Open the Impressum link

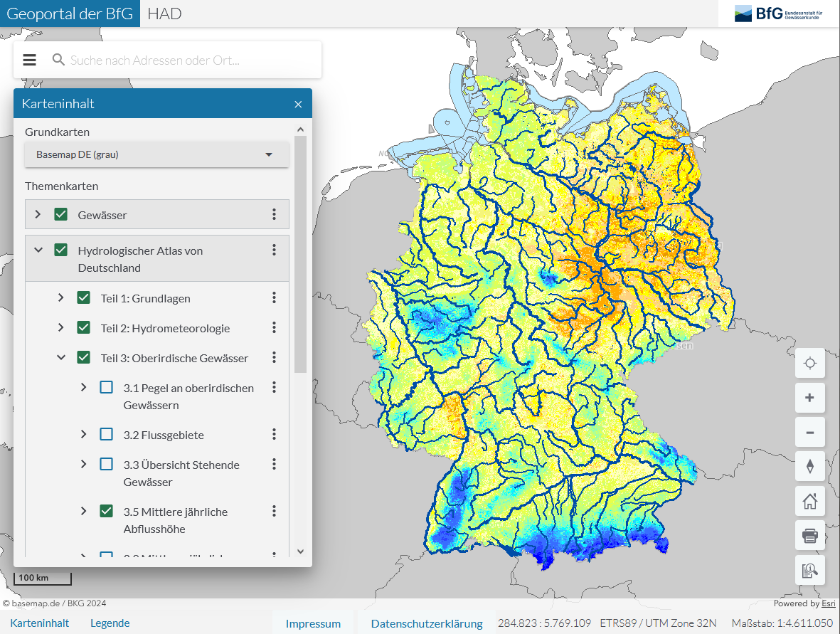313,624
